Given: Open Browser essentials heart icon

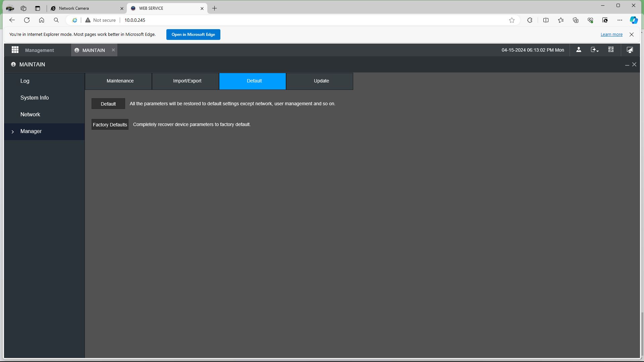Looking at the screenshot, I should point(590,20).
